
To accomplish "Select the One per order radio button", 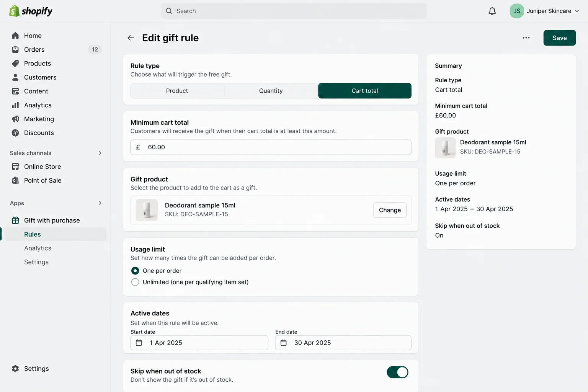I will point(135,271).
